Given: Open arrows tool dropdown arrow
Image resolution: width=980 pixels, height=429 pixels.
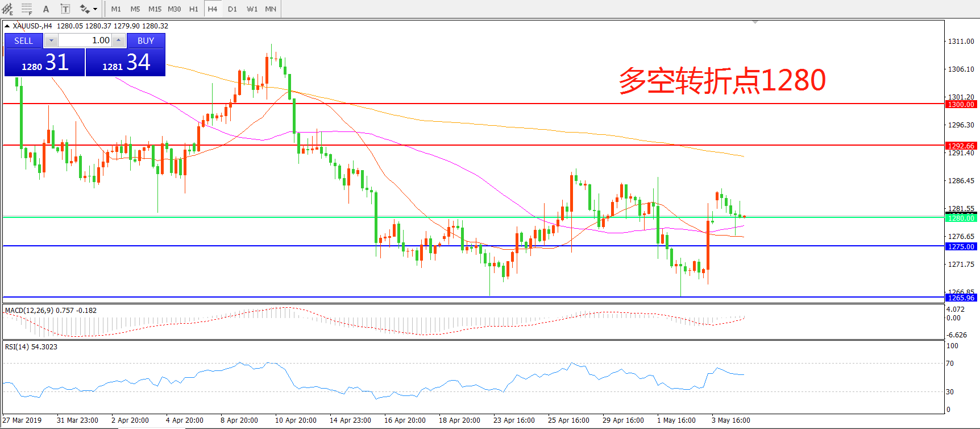Looking at the screenshot, I should (95, 9).
